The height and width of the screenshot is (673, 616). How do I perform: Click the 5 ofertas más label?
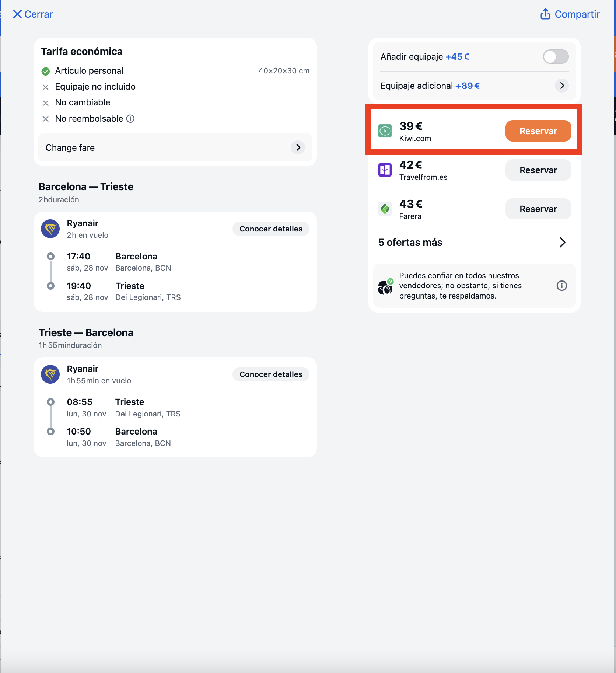click(410, 242)
